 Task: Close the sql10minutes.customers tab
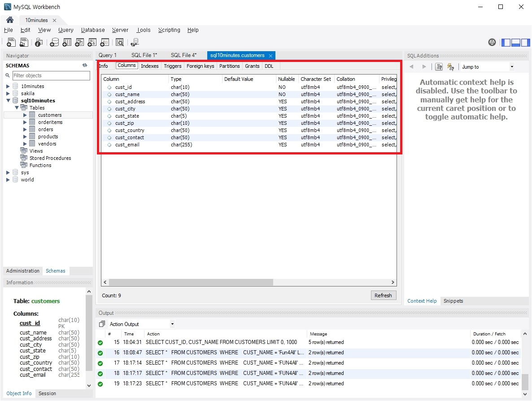pos(270,56)
